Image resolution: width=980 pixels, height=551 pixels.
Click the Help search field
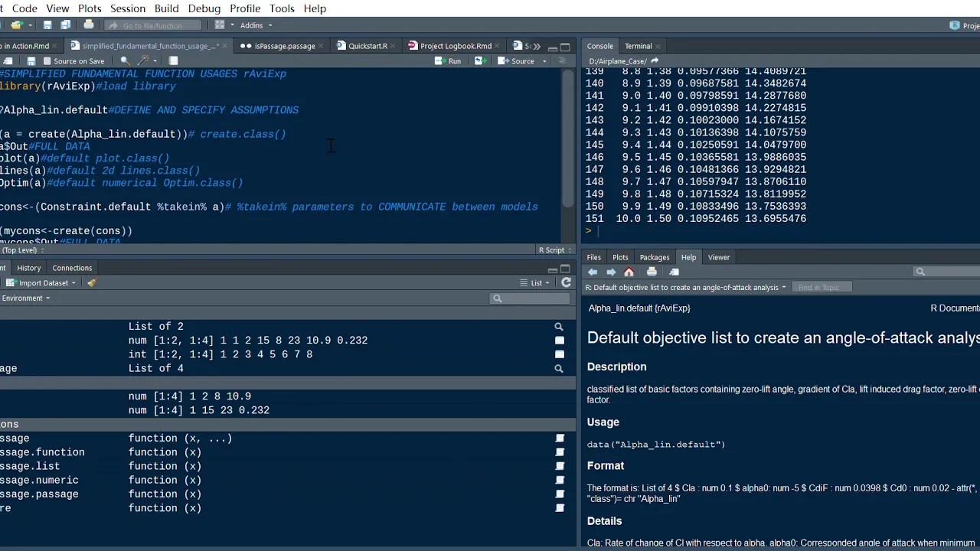947,272
